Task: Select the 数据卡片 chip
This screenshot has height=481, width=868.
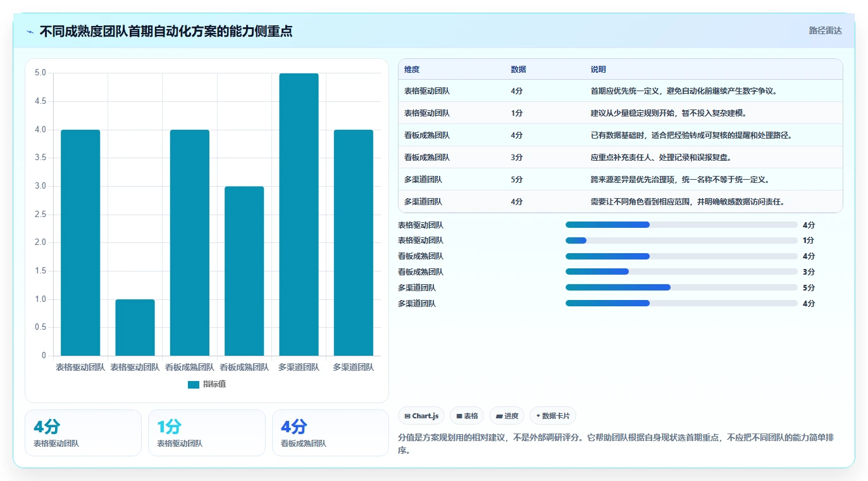Action: pos(553,416)
